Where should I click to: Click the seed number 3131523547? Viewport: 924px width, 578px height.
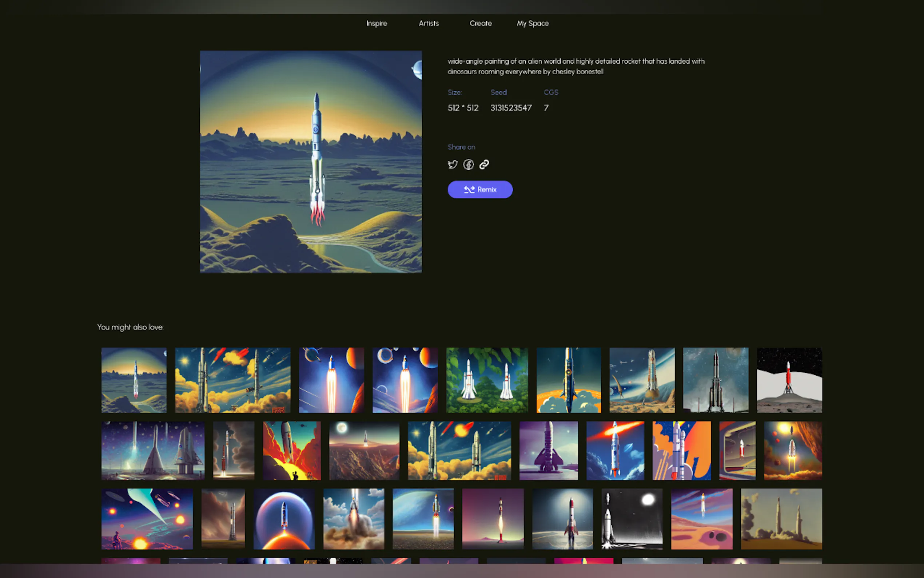click(x=511, y=108)
